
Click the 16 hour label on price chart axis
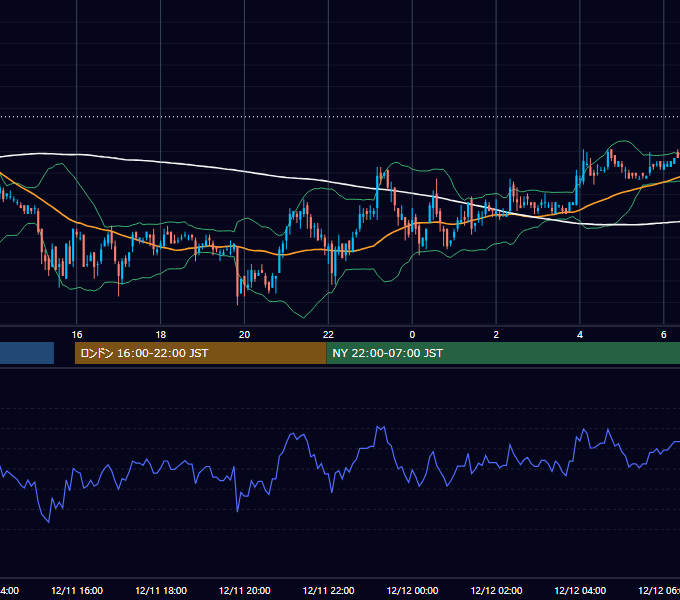[x=77, y=335]
